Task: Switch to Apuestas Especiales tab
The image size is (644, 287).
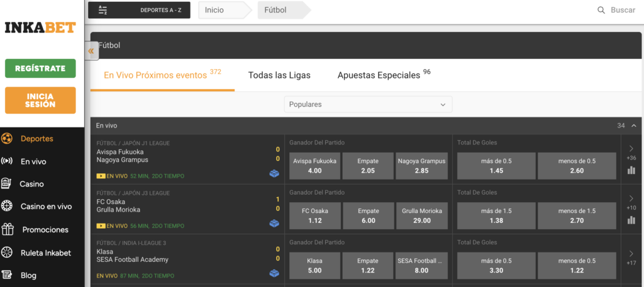Action: coord(384,75)
